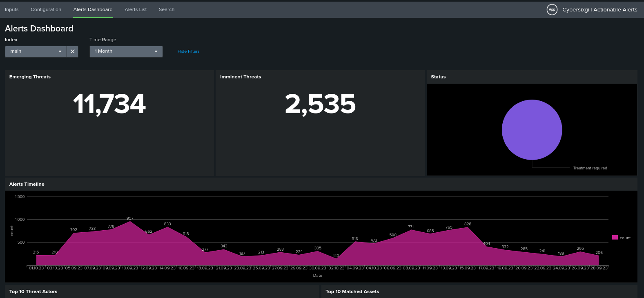Click the 516 data point label
The image size is (644, 298).
354,239
